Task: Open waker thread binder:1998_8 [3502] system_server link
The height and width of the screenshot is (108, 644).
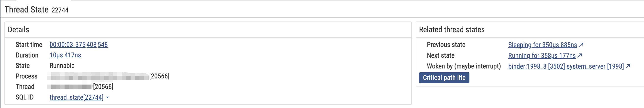Action: point(566,66)
